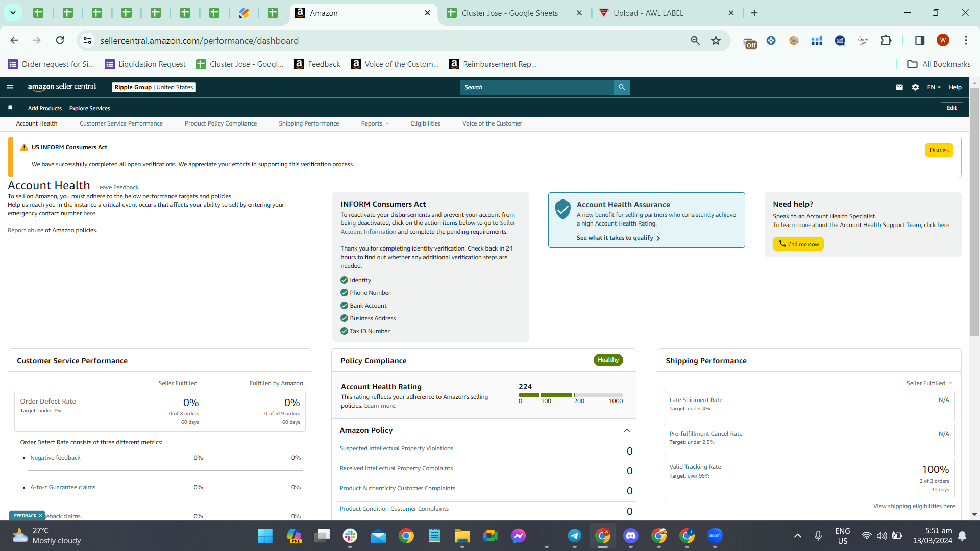
Task: Click the Late Shipment Rate link
Action: [x=696, y=400]
